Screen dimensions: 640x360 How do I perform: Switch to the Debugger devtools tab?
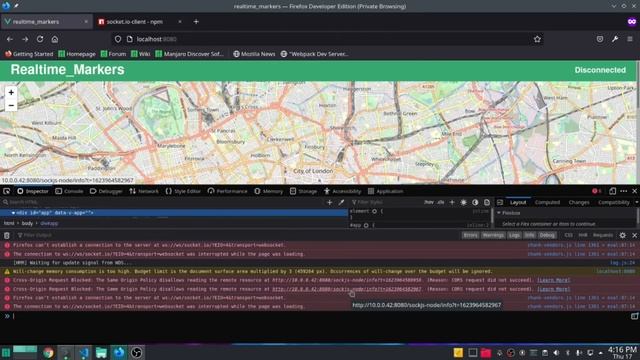click(x=106, y=191)
